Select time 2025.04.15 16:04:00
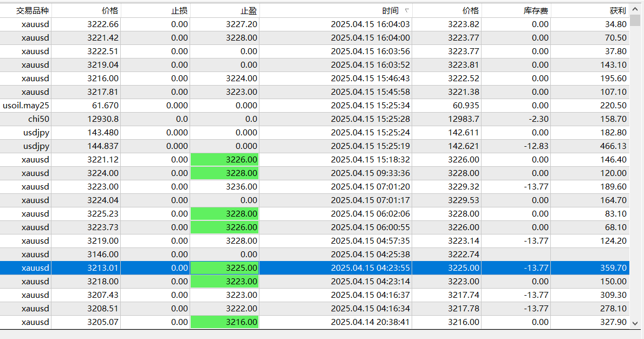 370,38
